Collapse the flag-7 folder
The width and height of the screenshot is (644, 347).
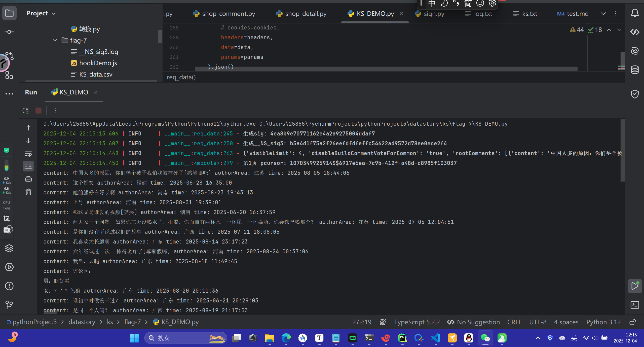55,40
